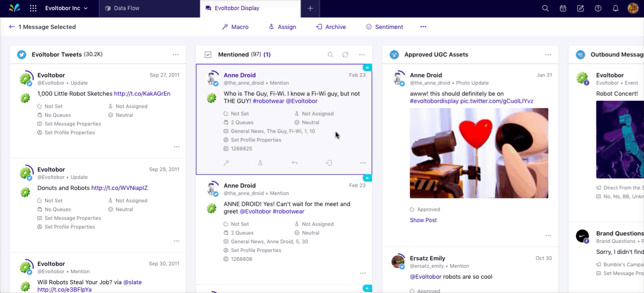Image resolution: width=644 pixels, height=293 pixels.
Task: Open the calendar icon in top bar
Action: [x=563, y=8]
